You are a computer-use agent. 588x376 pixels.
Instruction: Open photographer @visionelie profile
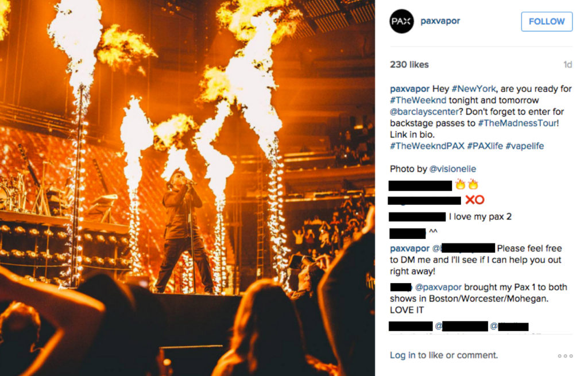[x=452, y=169]
